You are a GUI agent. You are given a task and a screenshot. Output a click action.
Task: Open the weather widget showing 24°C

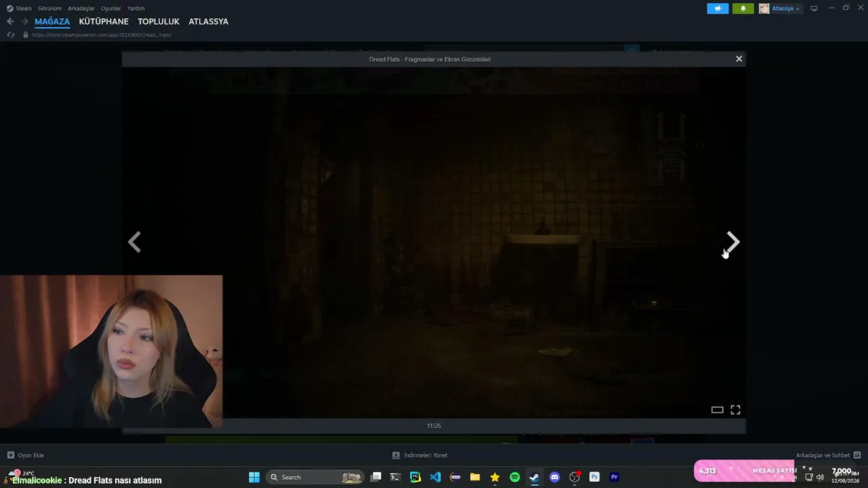point(20,473)
